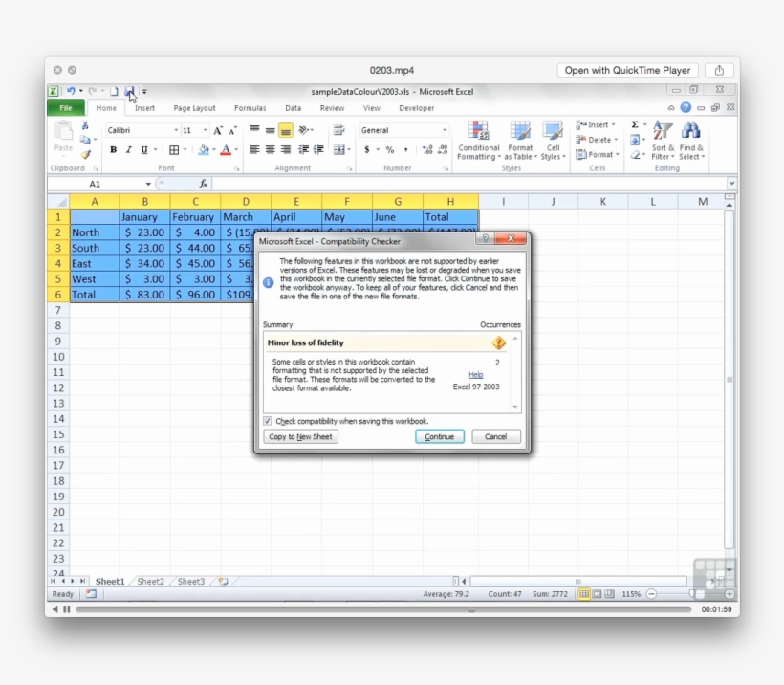This screenshot has width=784, height=685.
Task: Switch to the Formulas ribbon tab
Action: [250, 107]
